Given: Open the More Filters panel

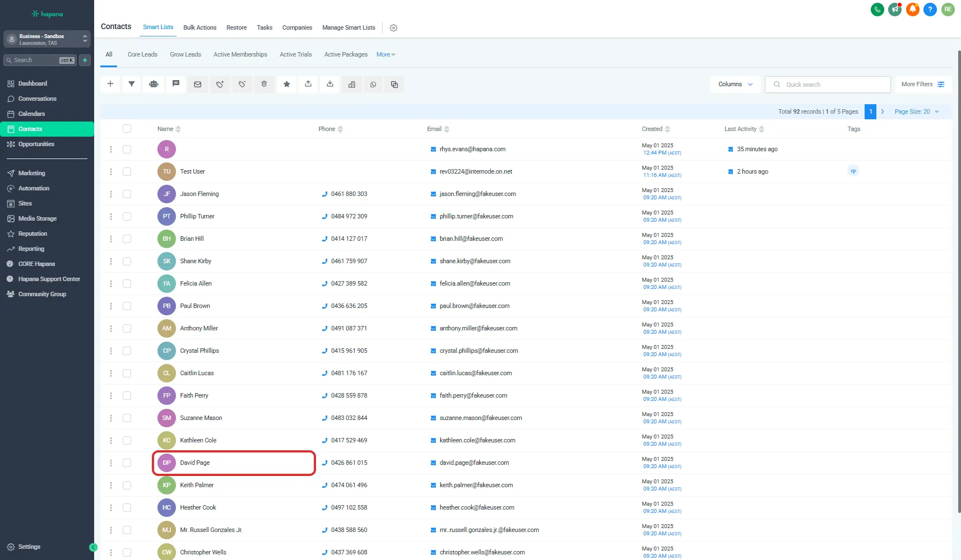Looking at the screenshot, I should point(922,84).
